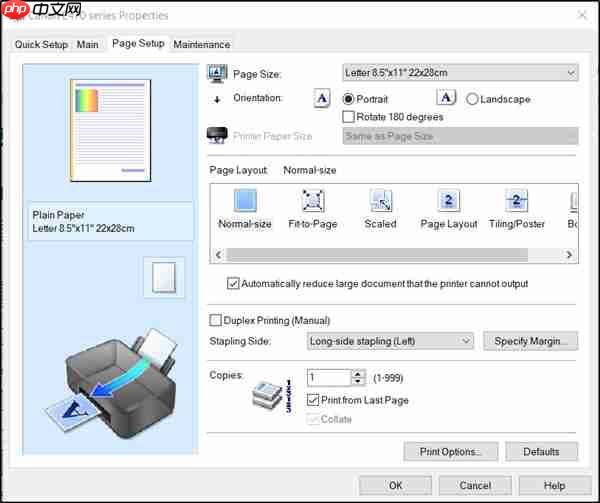Click the portrait orientation A icon

click(x=322, y=98)
